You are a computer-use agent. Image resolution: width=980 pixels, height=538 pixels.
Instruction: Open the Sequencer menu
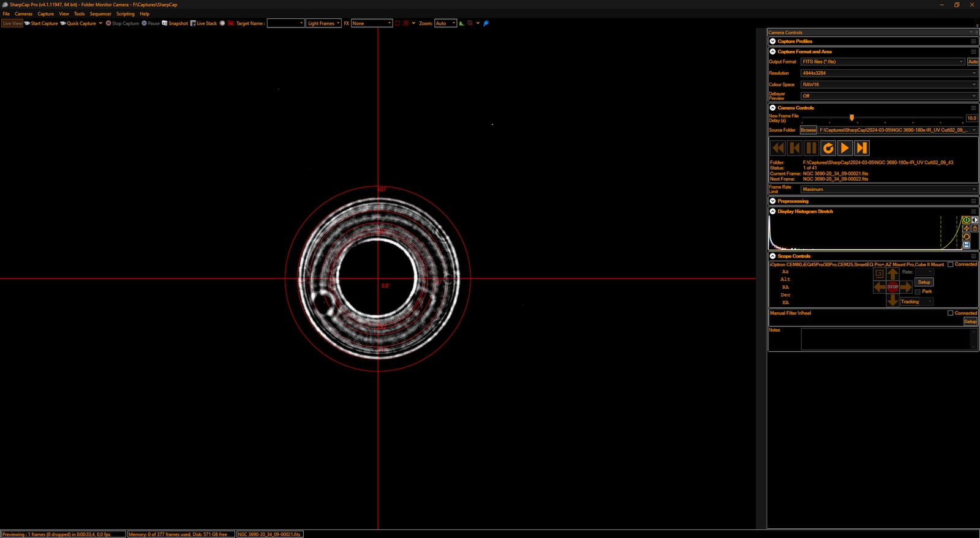tap(100, 13)
